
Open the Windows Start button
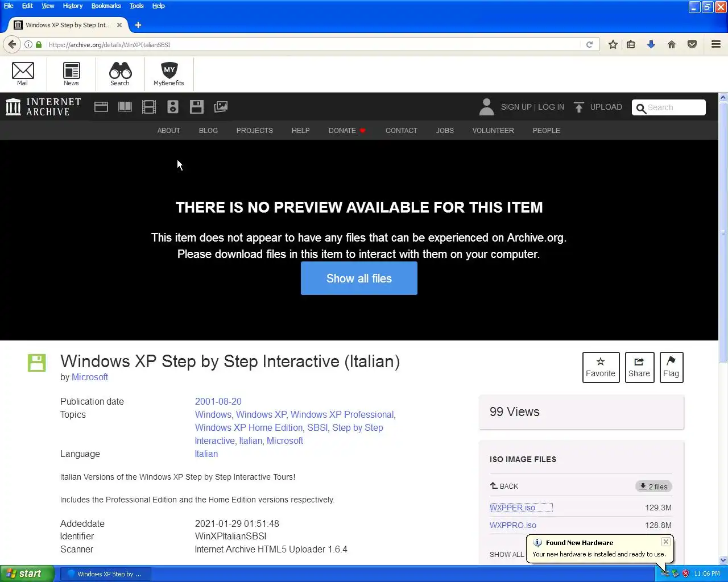pos(27,573)
